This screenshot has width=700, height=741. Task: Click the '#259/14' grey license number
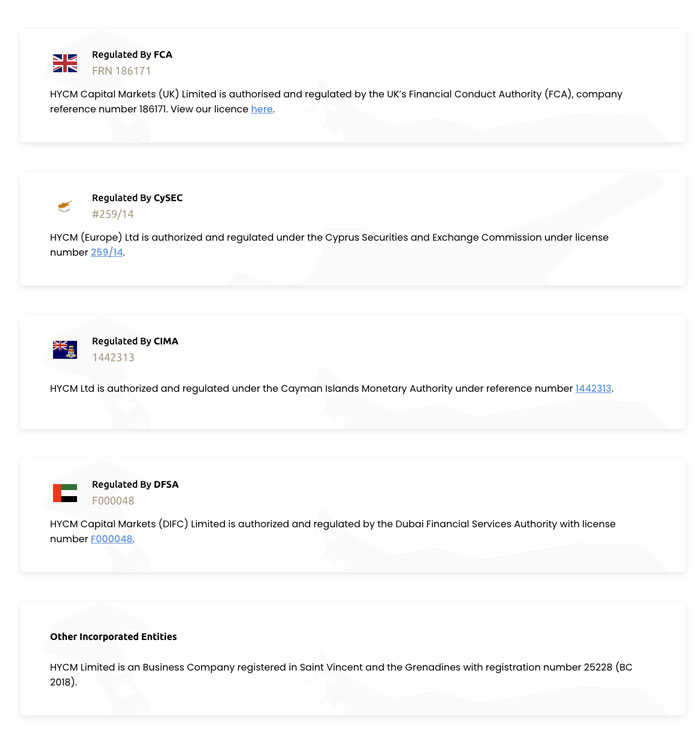[112, 214]
